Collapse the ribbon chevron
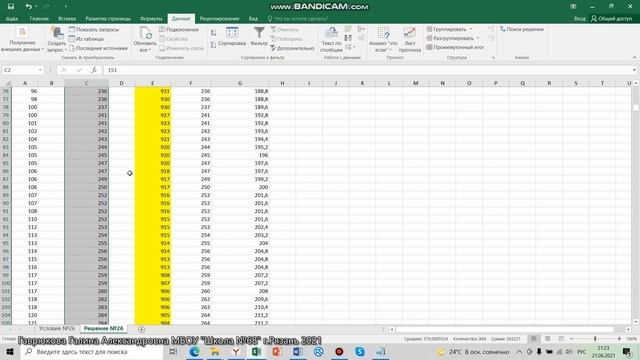 pyautogui.click(x=634, y=58)
